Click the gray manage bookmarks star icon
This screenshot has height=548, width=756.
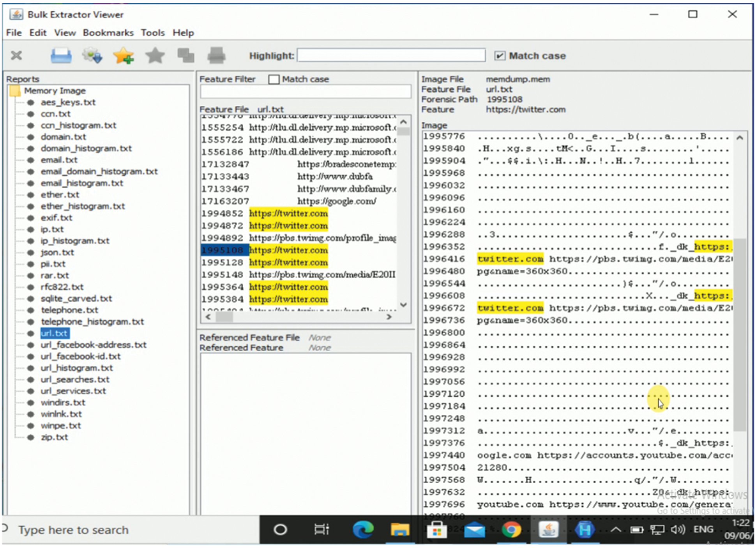(x=155, y=55)
